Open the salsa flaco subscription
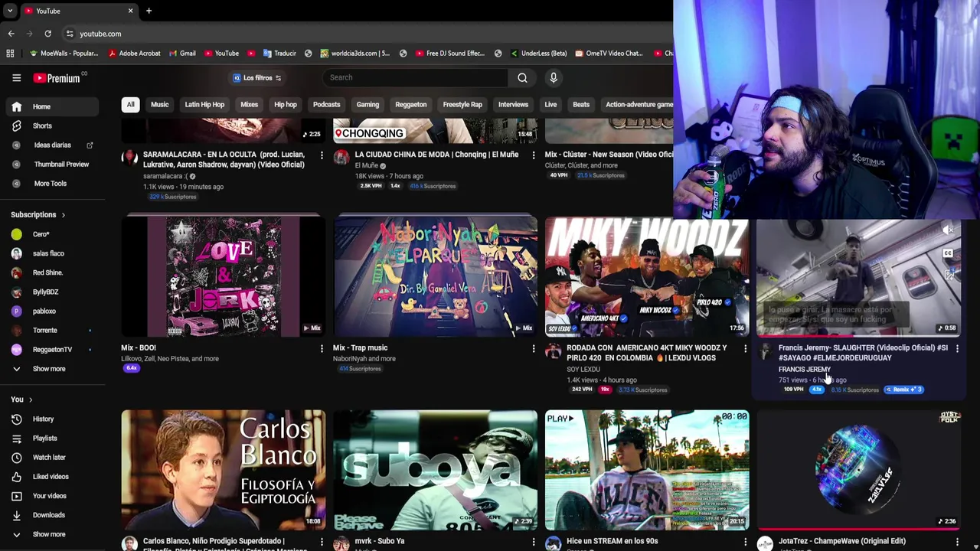The image size is (980, 551). [x=47, y=253]
